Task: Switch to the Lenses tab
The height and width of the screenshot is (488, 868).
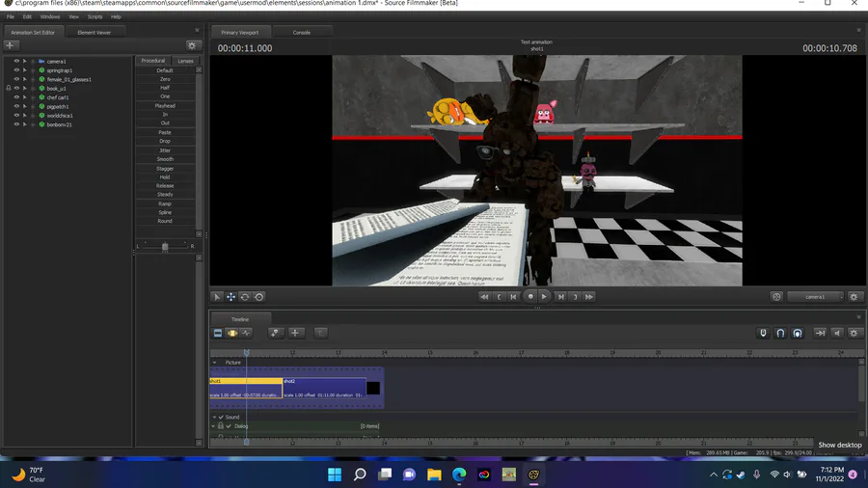Action: [x=185, y=61]
